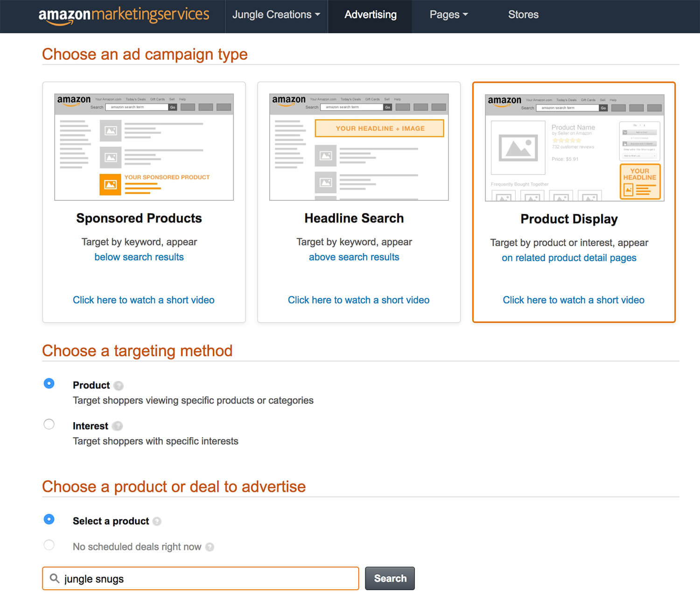Open the 'above search results' link

(x=354, y=257)
